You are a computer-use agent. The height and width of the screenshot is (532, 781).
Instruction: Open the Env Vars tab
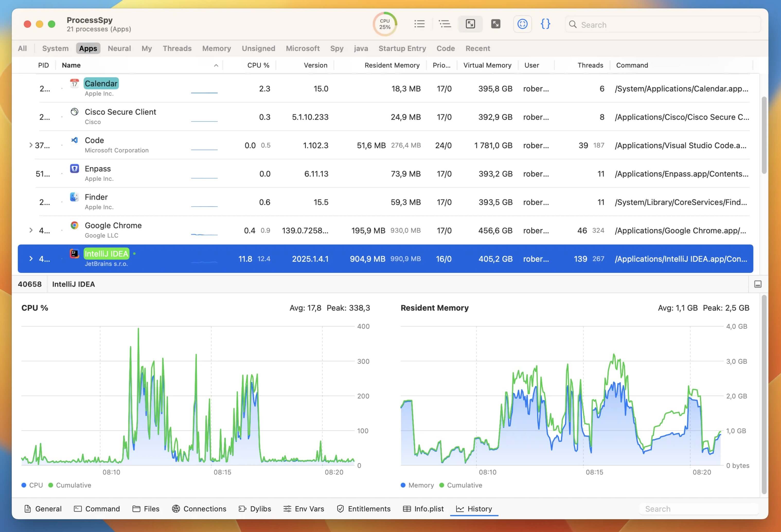pyautogui.click(x=304, y=509)
